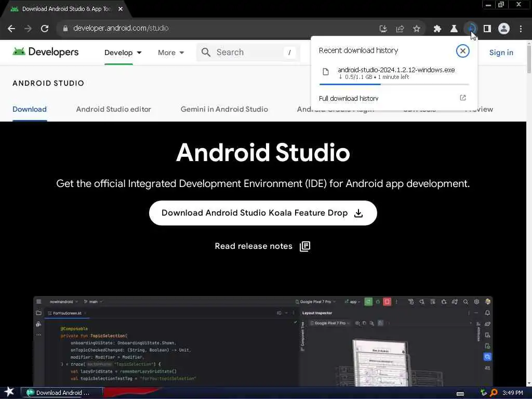Click the Android Studio IDE preview image
Viewport: 532px width, 399px height.
pyautogui.click(x=263, y=341)
